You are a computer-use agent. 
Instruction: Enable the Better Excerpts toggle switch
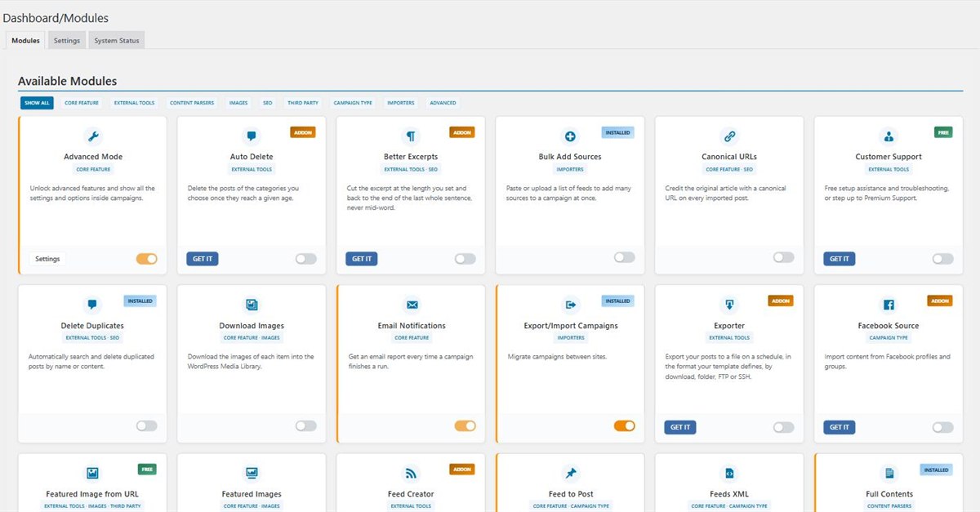click(465, 259)
